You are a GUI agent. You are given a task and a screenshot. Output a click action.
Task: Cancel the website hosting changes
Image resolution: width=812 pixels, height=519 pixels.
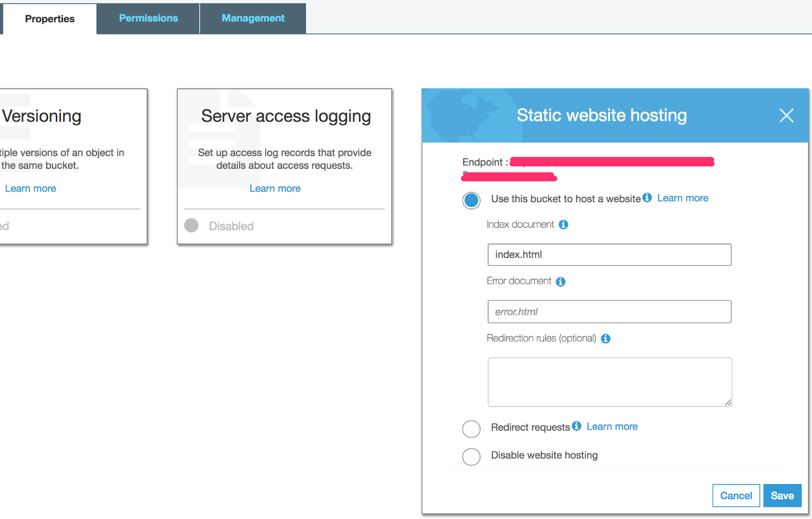point(736,496)
